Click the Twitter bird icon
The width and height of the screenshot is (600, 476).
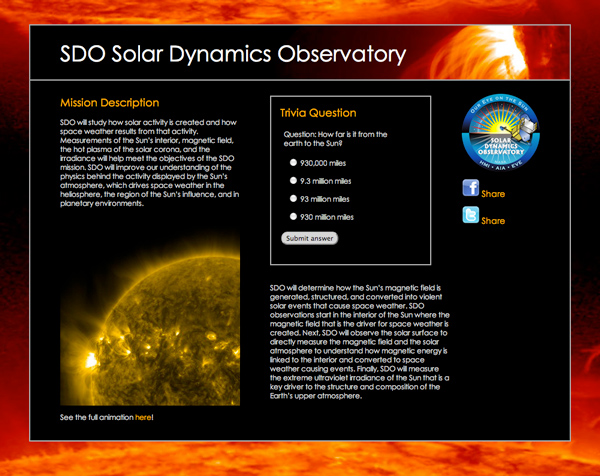(x=470, y=215)
